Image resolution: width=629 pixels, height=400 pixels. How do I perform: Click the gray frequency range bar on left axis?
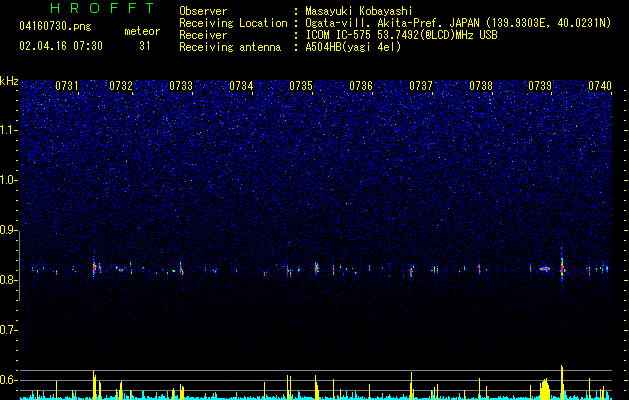click(x=19, y=267)
